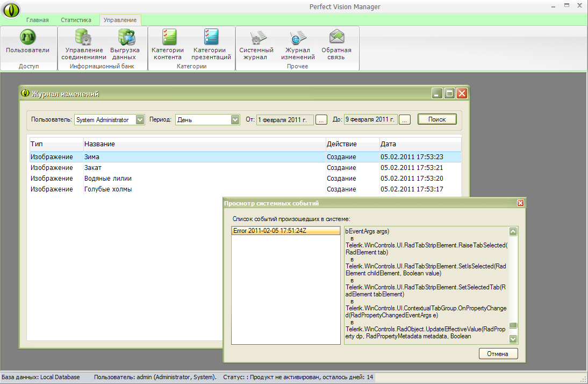Click the event details scrollbar thumb
This screenshot has height=384, width=588.
click(513, 325)
